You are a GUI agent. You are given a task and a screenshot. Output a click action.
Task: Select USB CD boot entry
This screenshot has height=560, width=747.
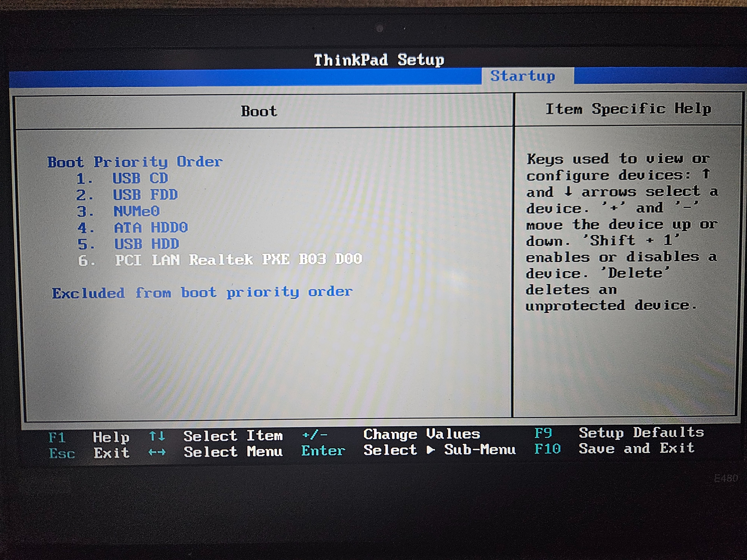(x=140, y=178)
